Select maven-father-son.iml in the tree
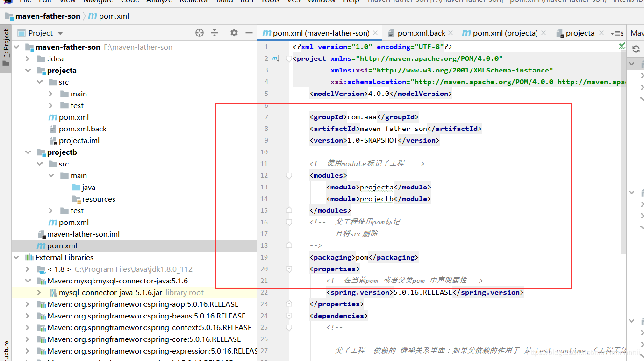The width and height of the screenshot is (644, 361). 78,234
